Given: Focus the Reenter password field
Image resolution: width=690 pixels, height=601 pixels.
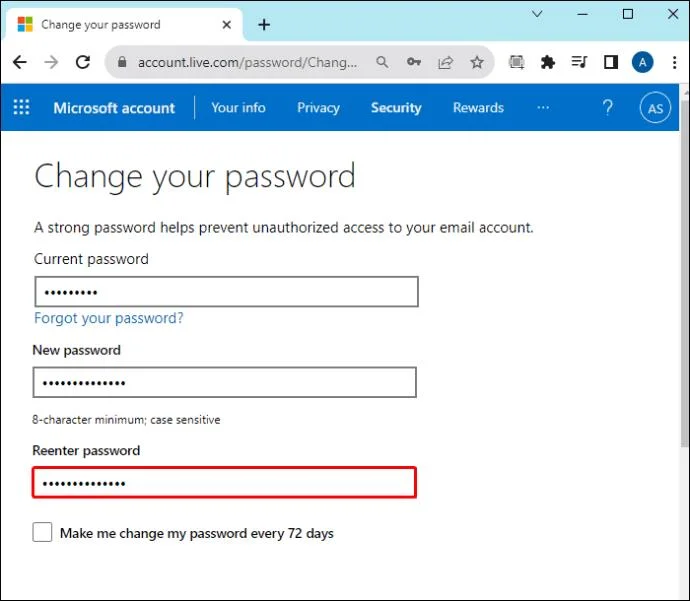Looking at the screenshot, I should pos(224,483).
